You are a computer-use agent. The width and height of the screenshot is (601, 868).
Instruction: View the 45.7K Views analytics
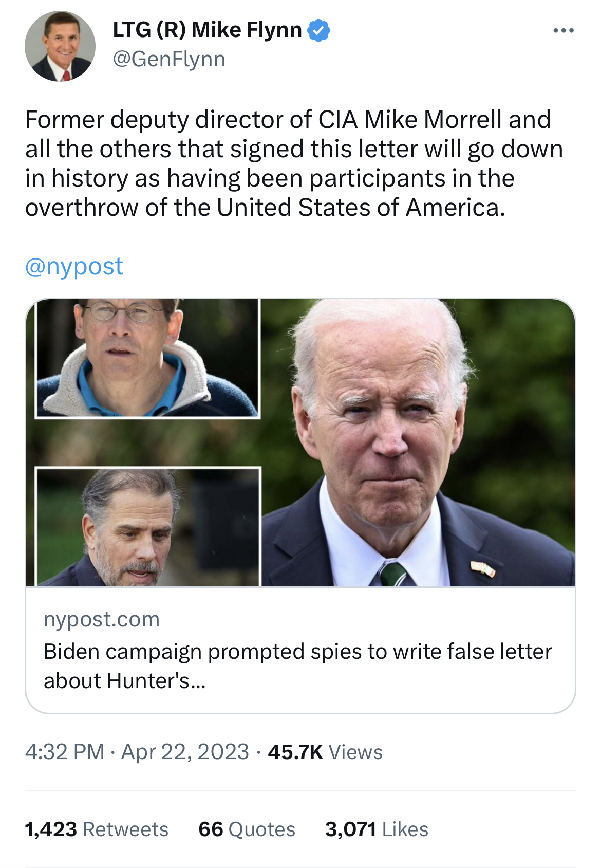tap(325, 752)
